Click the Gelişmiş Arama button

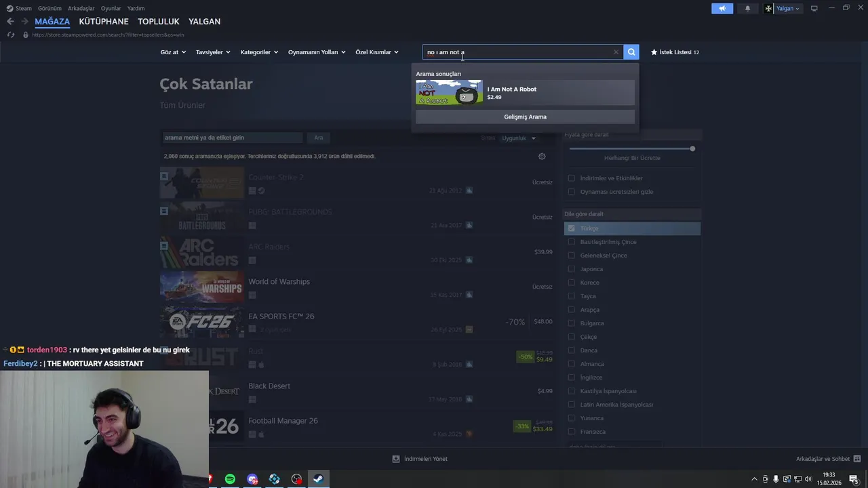click(525, 117)
